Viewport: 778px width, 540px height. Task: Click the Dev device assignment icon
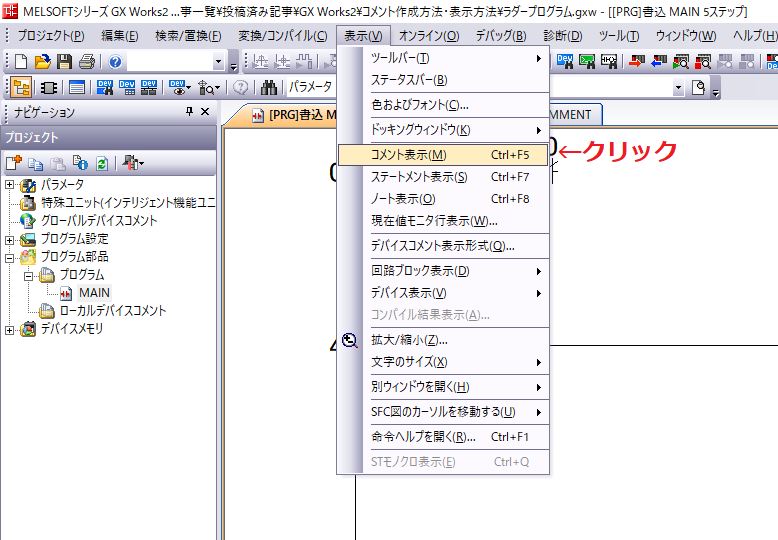click(x=149, y=88)
